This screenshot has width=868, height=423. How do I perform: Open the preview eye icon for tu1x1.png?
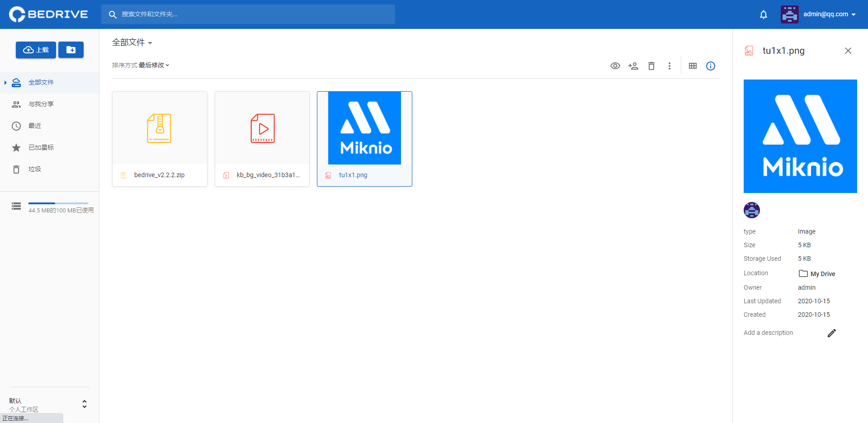tap(615, 66)
